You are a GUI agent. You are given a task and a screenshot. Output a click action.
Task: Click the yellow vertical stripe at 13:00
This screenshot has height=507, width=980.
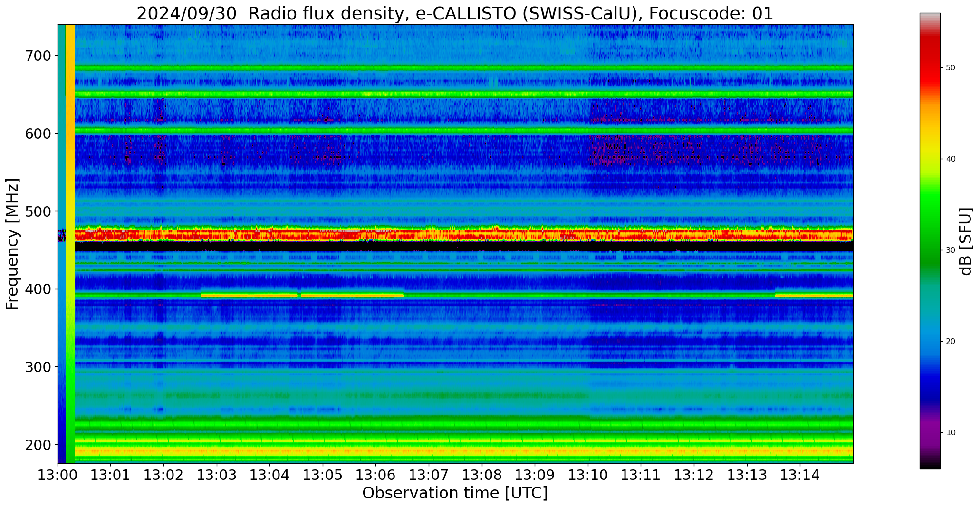(70, 244)
